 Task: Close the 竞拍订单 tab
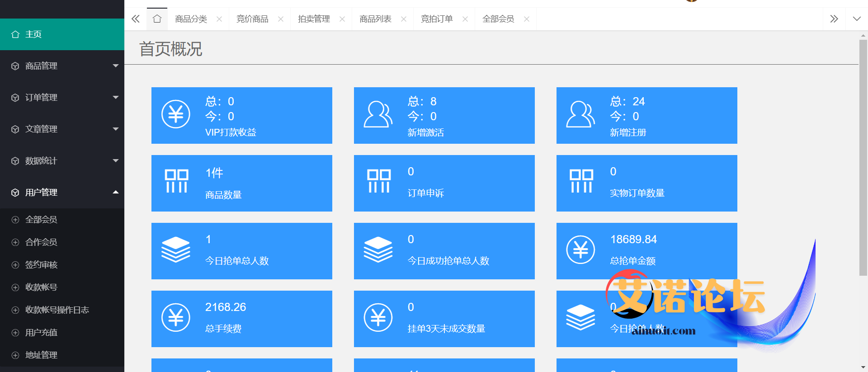[x=465, y=19]
